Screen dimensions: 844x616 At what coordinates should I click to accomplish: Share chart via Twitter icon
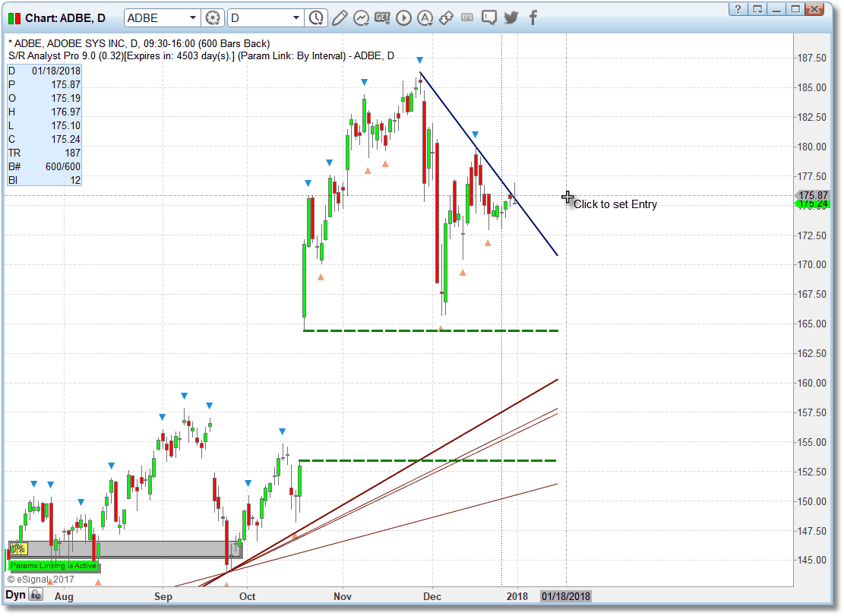click(x=511, y=17)
